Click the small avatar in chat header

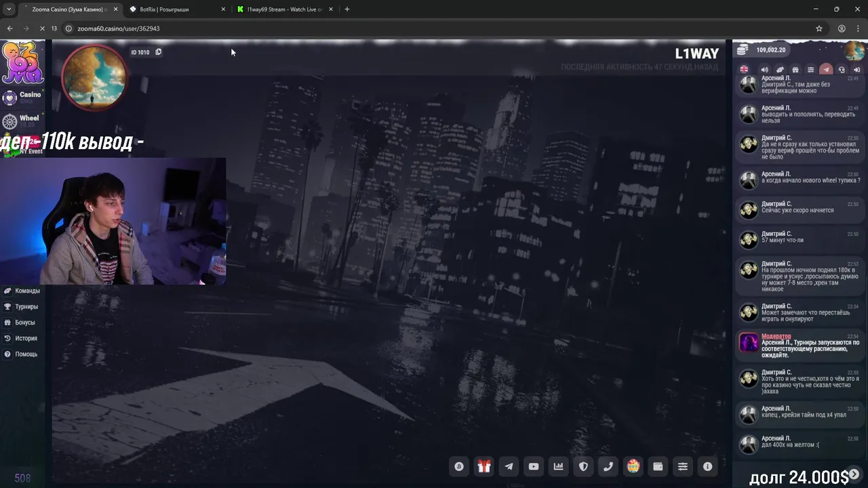[x=854, y=50]
